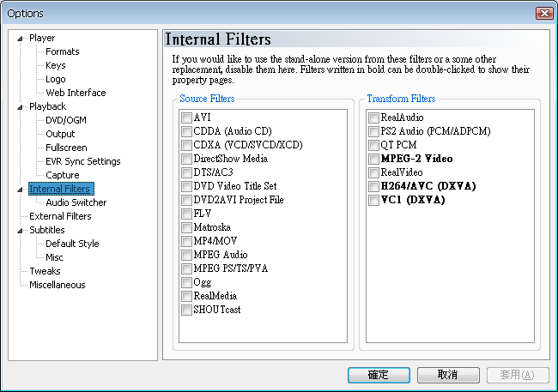Collapse the Player tree node

pos(21,38)
